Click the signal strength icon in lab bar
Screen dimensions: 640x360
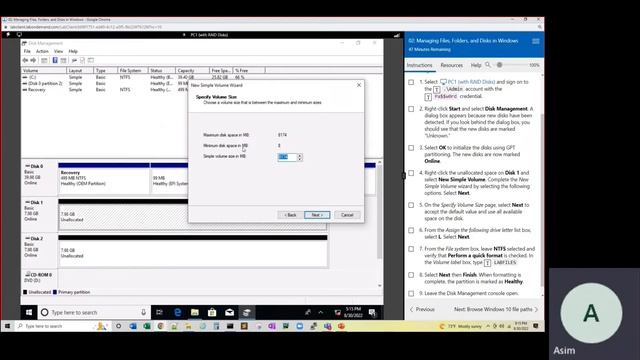(397, 35)
